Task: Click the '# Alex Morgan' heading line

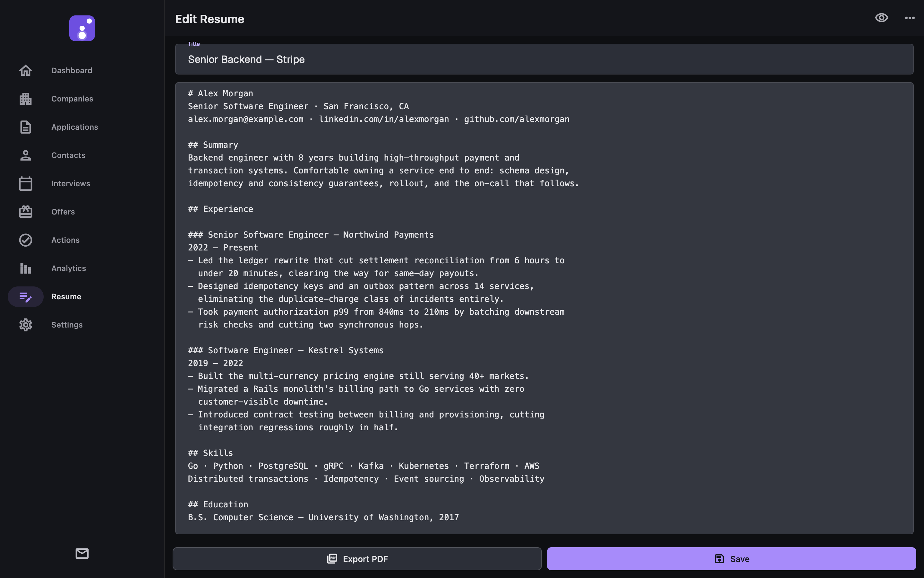Action: pos(220,94)
